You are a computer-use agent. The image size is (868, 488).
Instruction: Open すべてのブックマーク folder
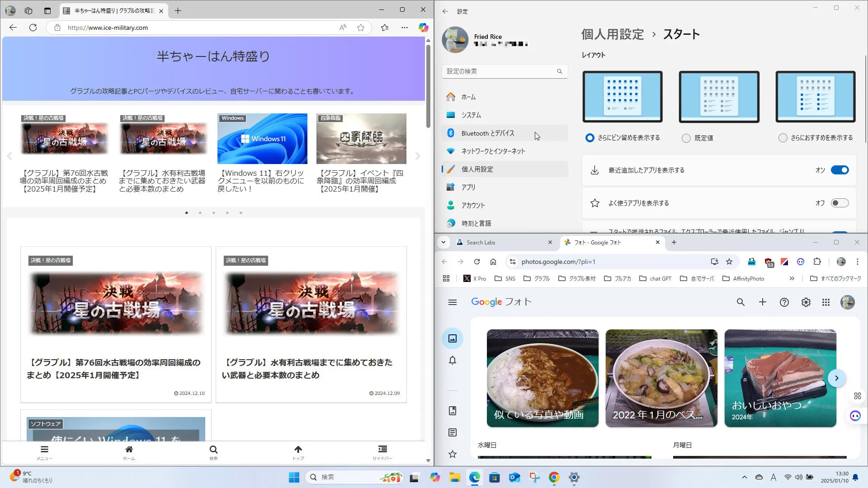[835, 279]
